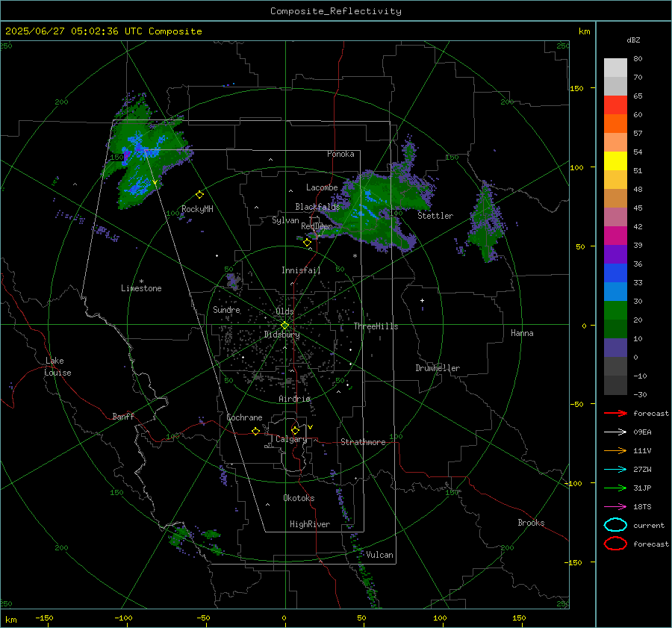This screenshot has height=628, width=672.
Task: Click the HighRiver town label
Action: coord(310,524)
